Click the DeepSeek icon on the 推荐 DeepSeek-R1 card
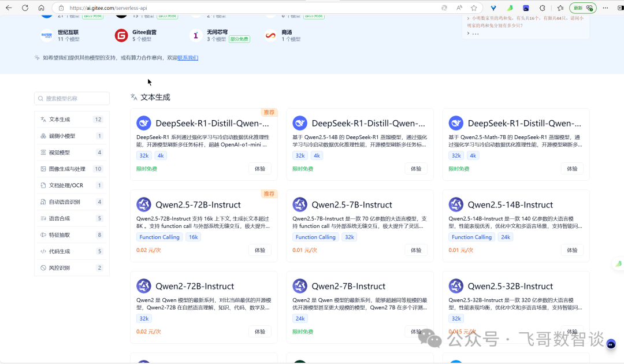The height and width of the screenshot is (364, 624). point(144,123)
